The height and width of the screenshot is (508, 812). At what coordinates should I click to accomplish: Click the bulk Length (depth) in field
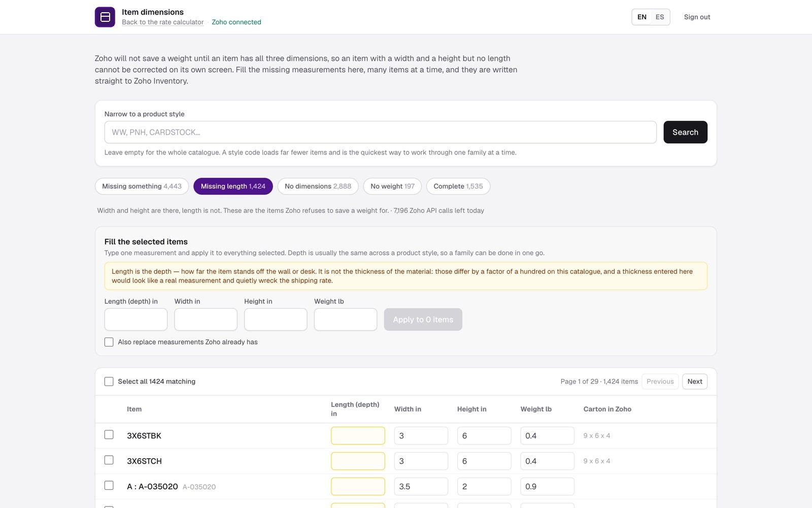point(136,320)
